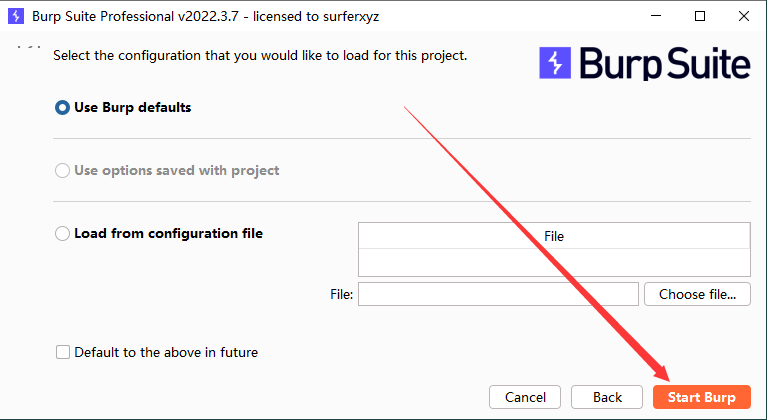767x420 pixels.
Task: Focus the File path text field
Action: coord(498,294)
